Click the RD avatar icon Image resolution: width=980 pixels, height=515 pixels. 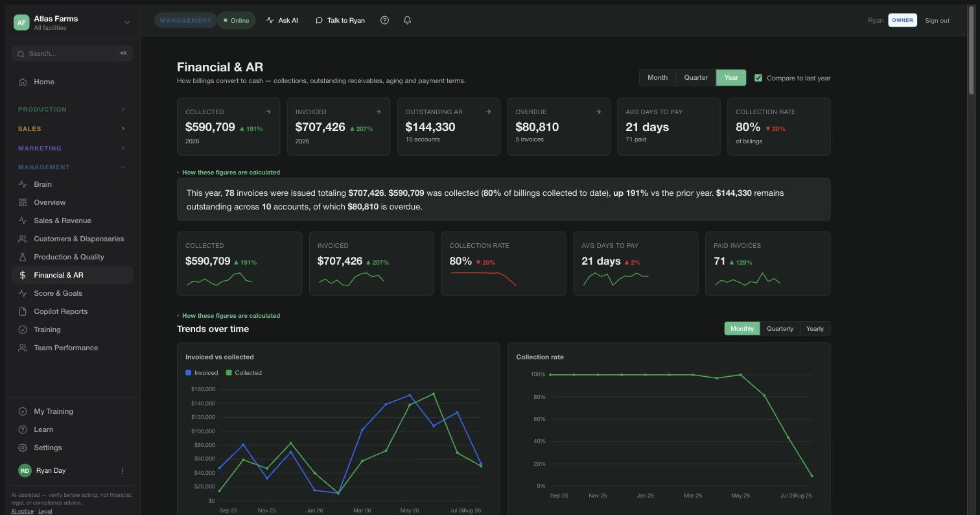(x=25, y=471)
